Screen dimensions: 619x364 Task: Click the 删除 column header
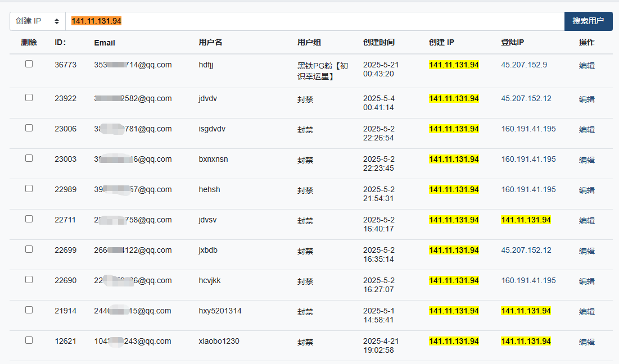(29, 43)
